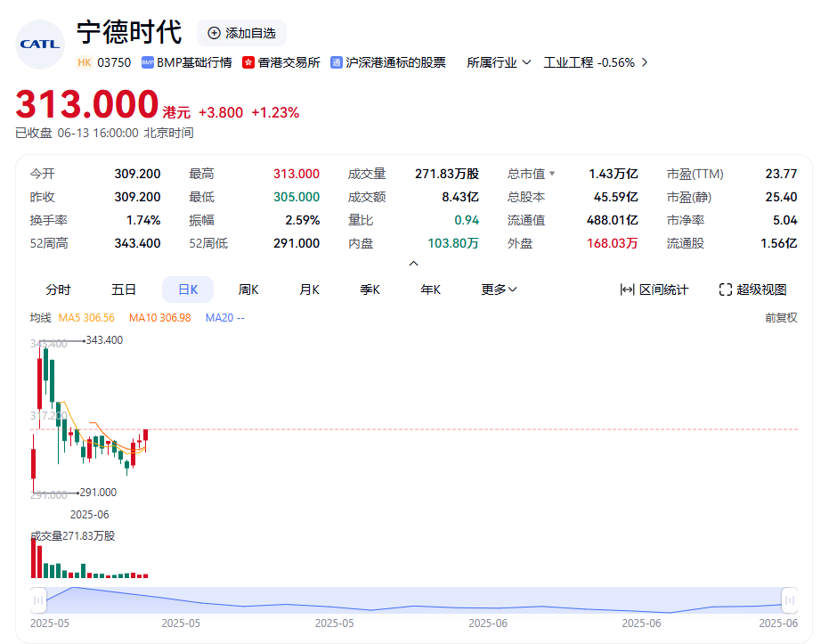The width and height of the screenshot is (821, 644).
Task: Click the MA10 306.98 indicator label
Action: click(159, 318)
